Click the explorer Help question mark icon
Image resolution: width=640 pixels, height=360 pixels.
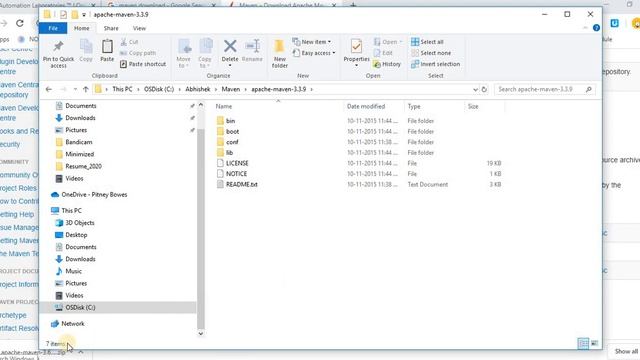596,28
